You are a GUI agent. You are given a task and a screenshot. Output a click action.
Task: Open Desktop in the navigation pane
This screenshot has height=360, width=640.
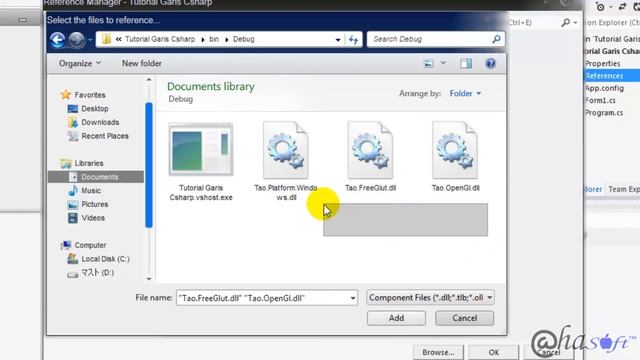(x=94, y=109)
